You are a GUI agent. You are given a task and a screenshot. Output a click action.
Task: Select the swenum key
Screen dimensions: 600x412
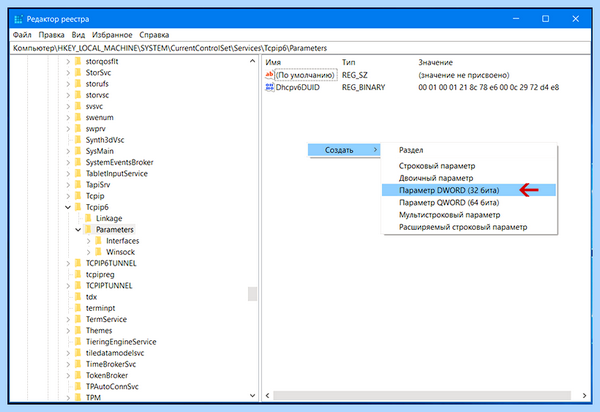tap(99, 117)
